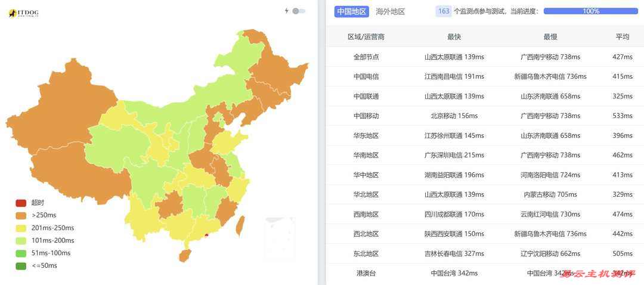Click the dark green <=50ms legend swatch

tap(21, 266)
